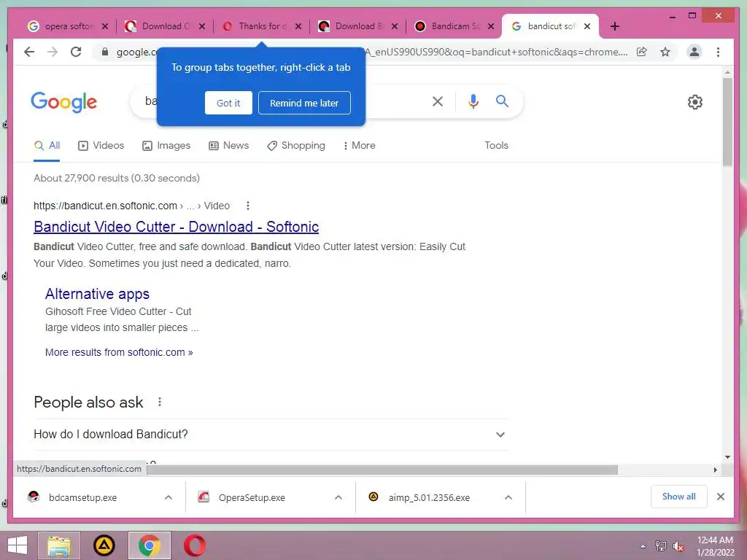Image resolution: width=747 pixels, height=560 pixels.
Task: Click the forward navigation arrow
Action: point(53,52)
